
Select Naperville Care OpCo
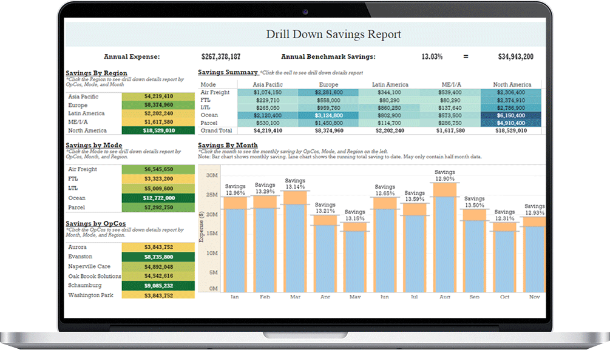coord(130,266)
